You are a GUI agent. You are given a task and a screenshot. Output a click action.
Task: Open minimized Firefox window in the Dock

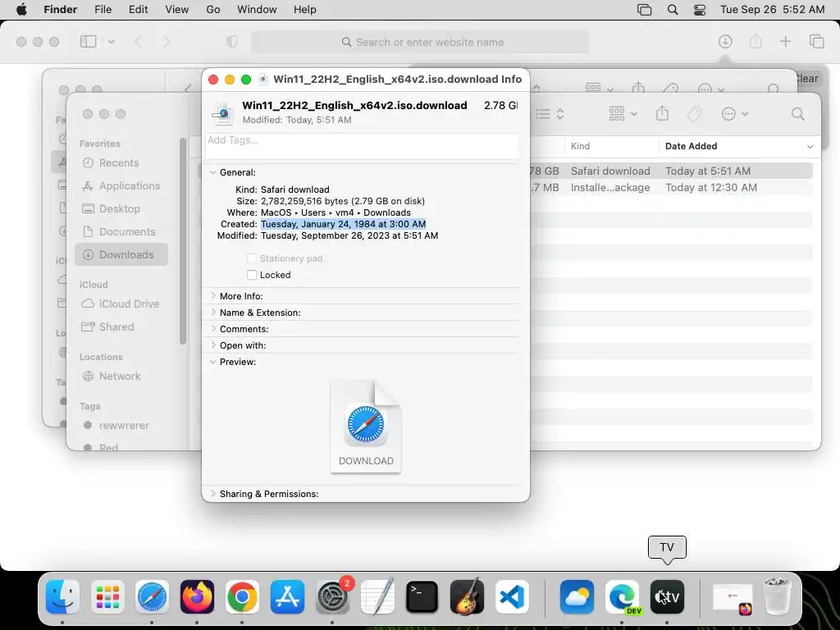click(733, 598)
